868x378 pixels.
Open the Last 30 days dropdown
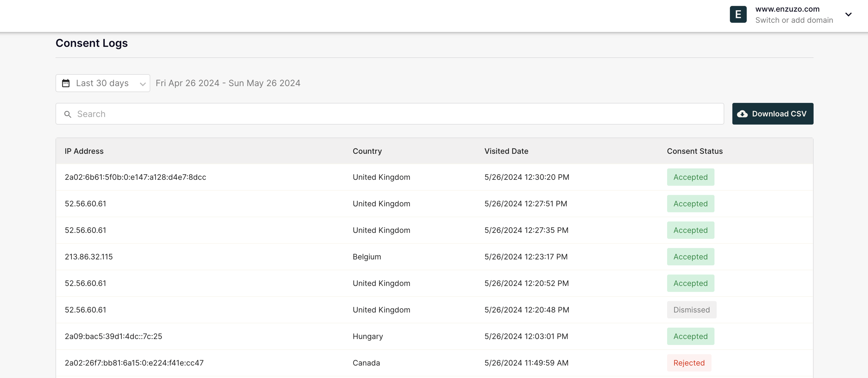coord(103,83)
